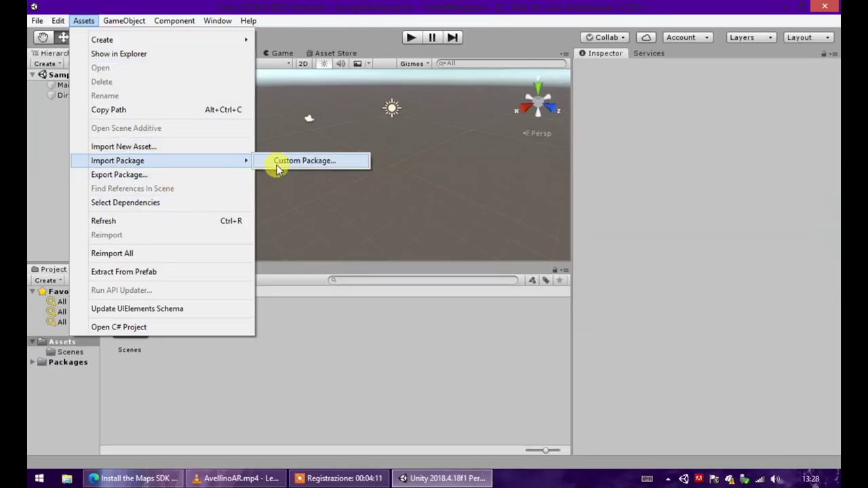Open scene effects dropdown arrow
The width and height of the screenshot is (868, 488).
(x=369, y=64)
